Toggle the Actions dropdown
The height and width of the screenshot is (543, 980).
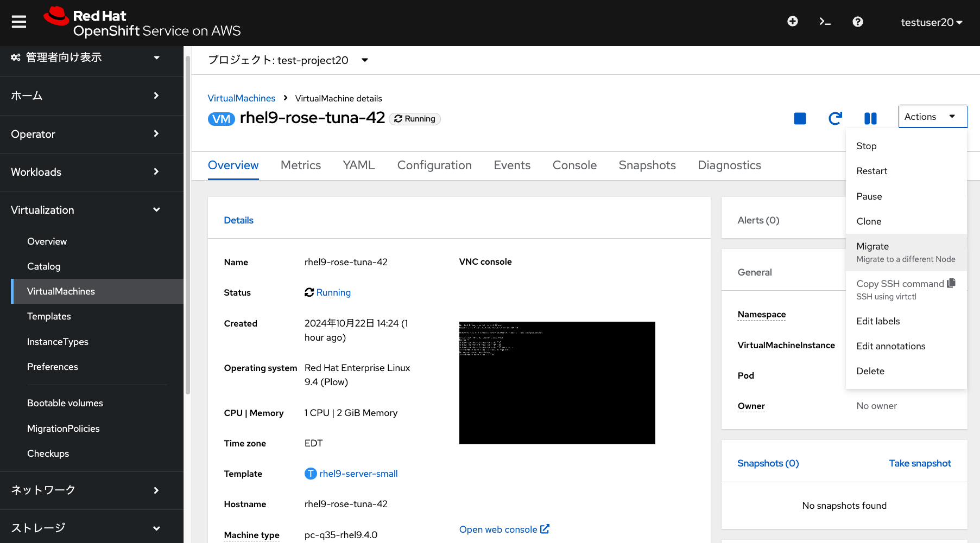933,117
